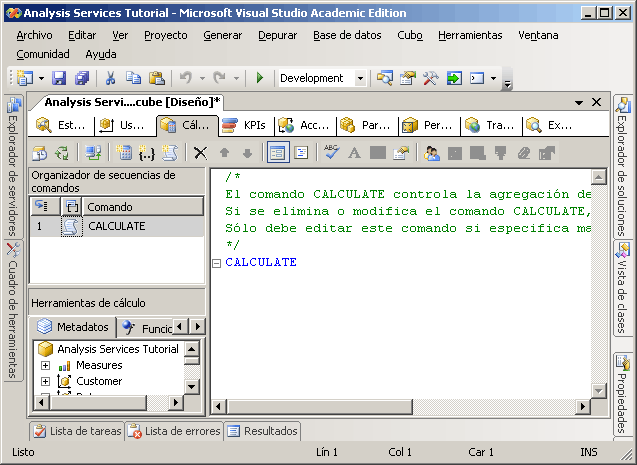
Task: Click the script editor horizontal scrollbar thumb
Action: tap(320, 407)
